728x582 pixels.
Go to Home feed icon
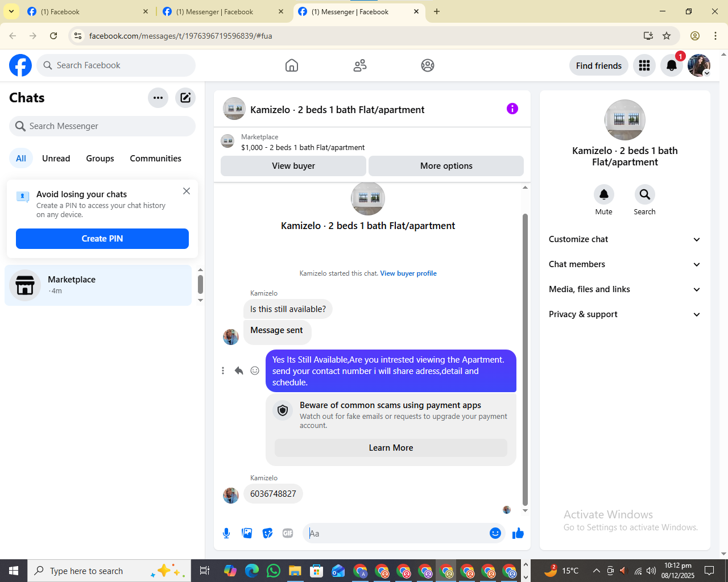[292, 65]
